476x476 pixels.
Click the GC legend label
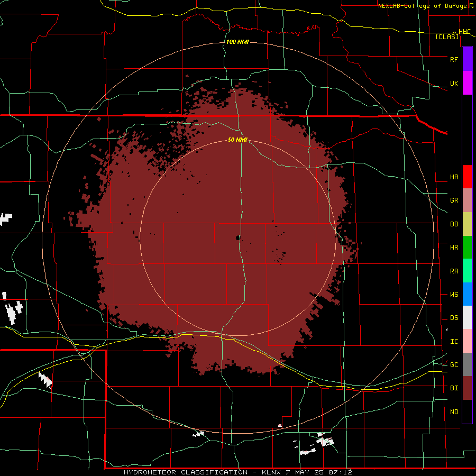pos(454,365)
